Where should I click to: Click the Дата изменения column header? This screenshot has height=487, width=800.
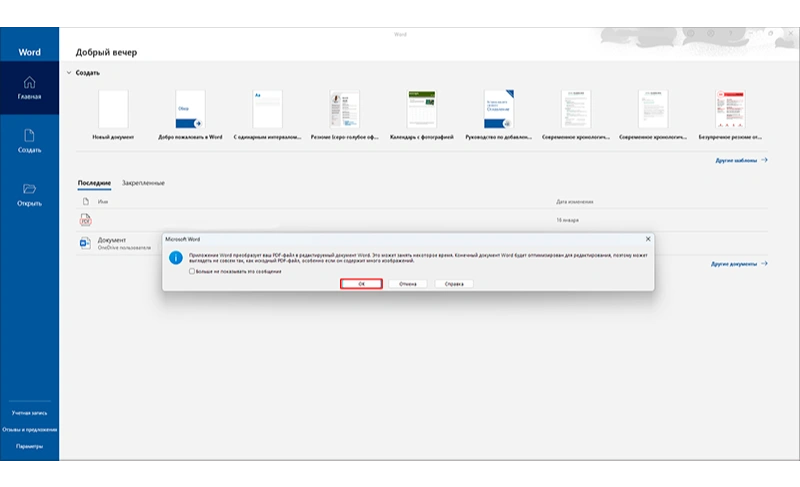pyautogui.click(x=574, y=201)
